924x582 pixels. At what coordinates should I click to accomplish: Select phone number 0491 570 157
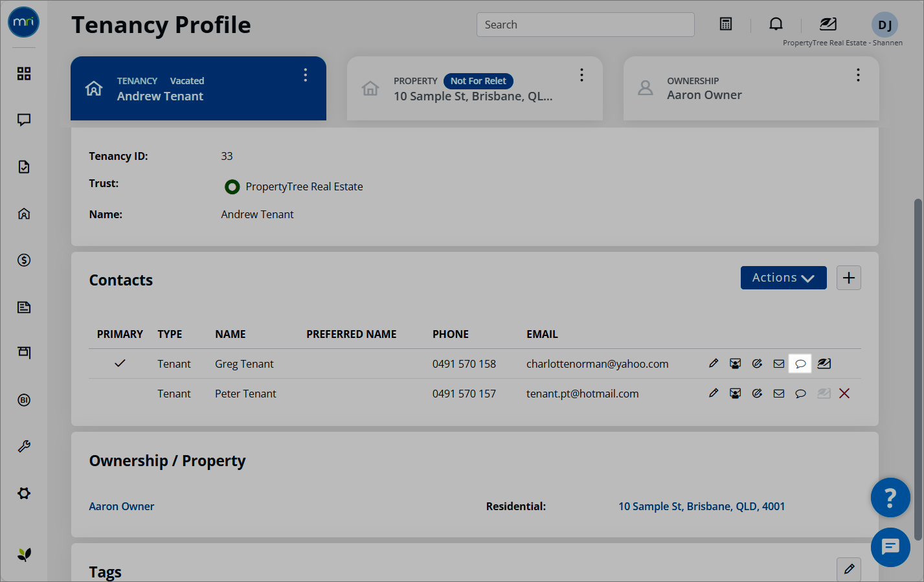click(x=464, y=394)
